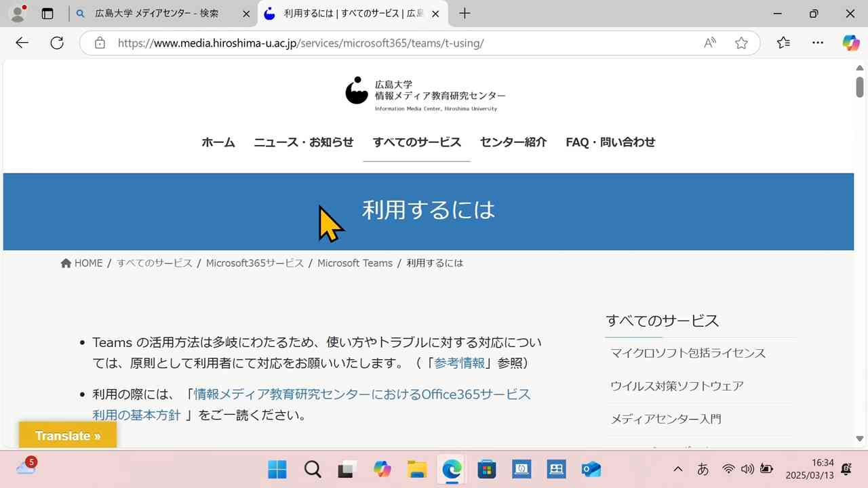The image size is (868, 488).
Task: Expand hidden system tray icons
Action: [677, 469]
